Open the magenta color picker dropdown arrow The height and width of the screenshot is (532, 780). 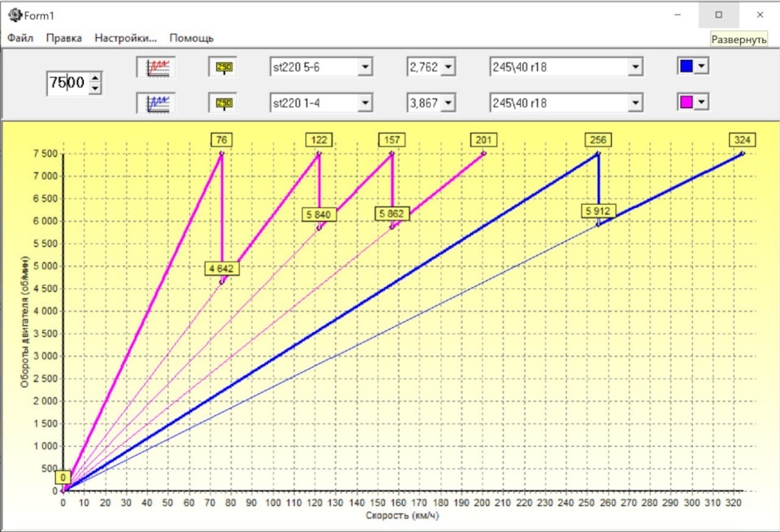pos(701,102)
